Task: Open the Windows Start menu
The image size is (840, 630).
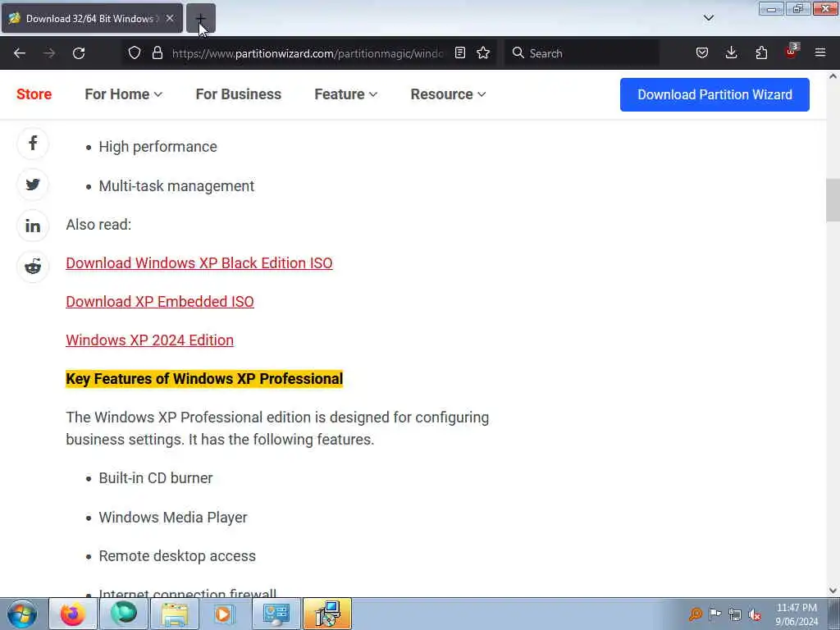Action: point(22,614)
